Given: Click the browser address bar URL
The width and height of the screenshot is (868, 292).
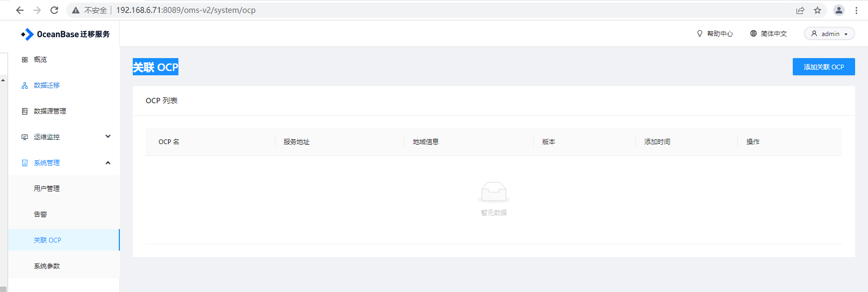Looking at the screenshot, I should (186, 10).
